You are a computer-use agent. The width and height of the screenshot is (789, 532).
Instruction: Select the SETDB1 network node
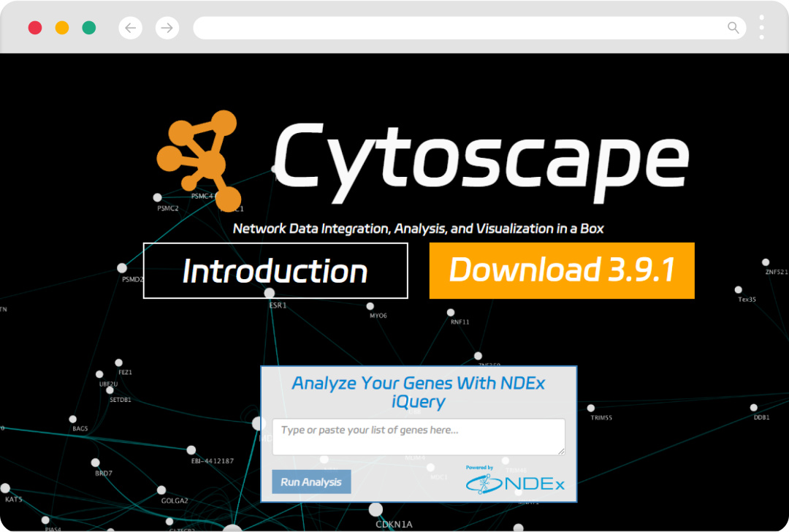point(110,390)
